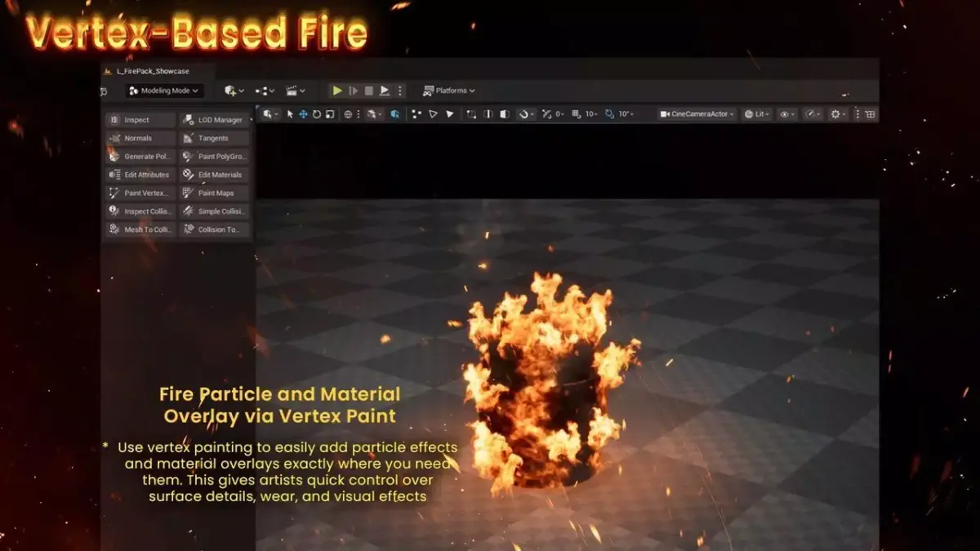
Task: Click the half-split circle icon
Action: [x=488, y=114]
